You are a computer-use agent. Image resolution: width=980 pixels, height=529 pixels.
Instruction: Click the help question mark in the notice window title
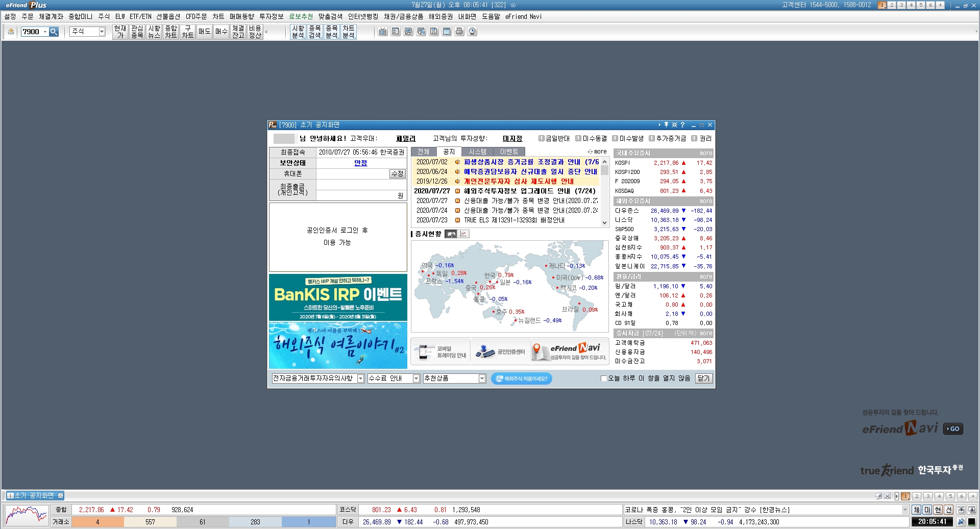click(682, 125)
